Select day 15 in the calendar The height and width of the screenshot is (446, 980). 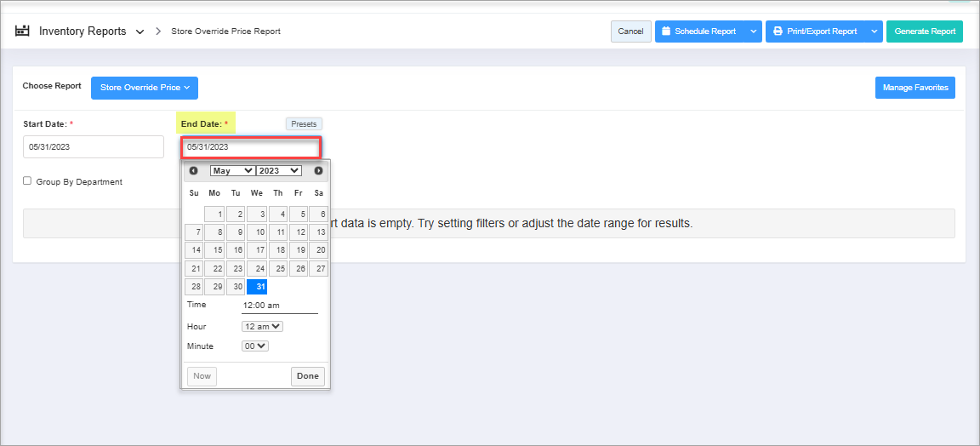[215, 250]
